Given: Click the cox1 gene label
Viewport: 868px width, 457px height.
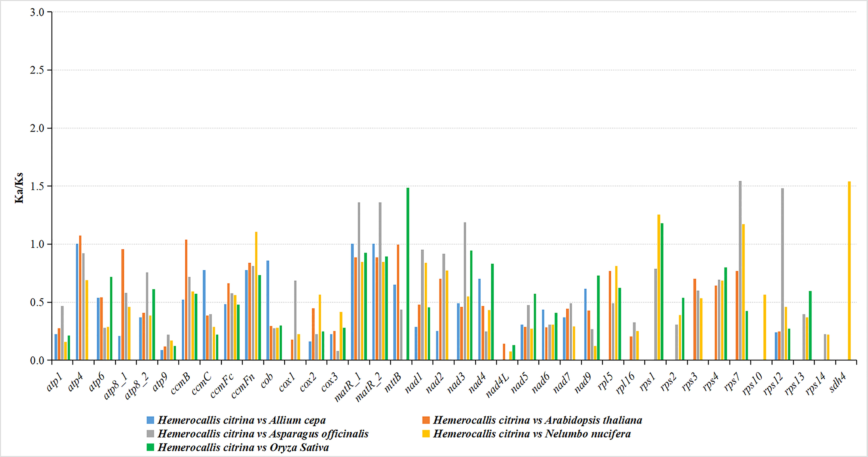Looking at the screenshot, I should coord(287,382).
